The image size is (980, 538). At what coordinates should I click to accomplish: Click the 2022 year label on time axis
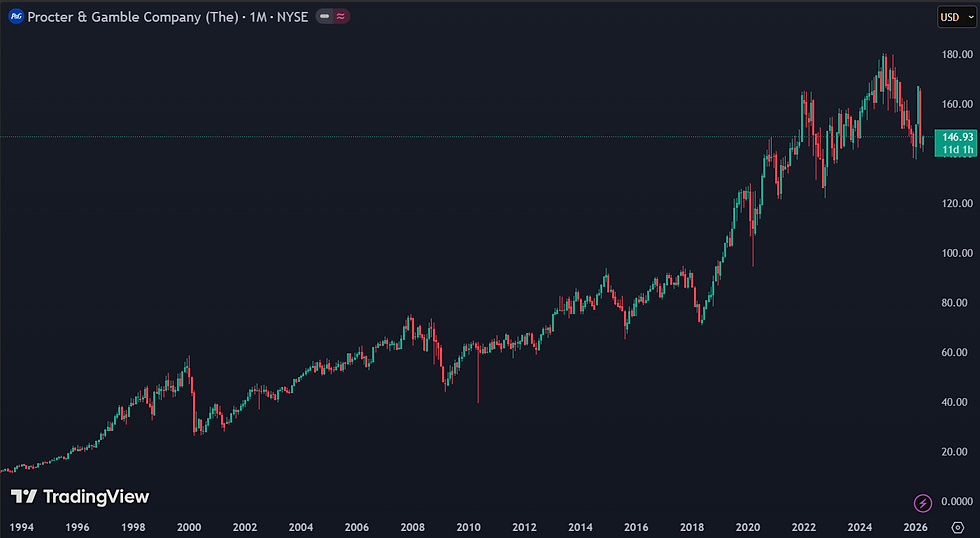coord(803,527)
